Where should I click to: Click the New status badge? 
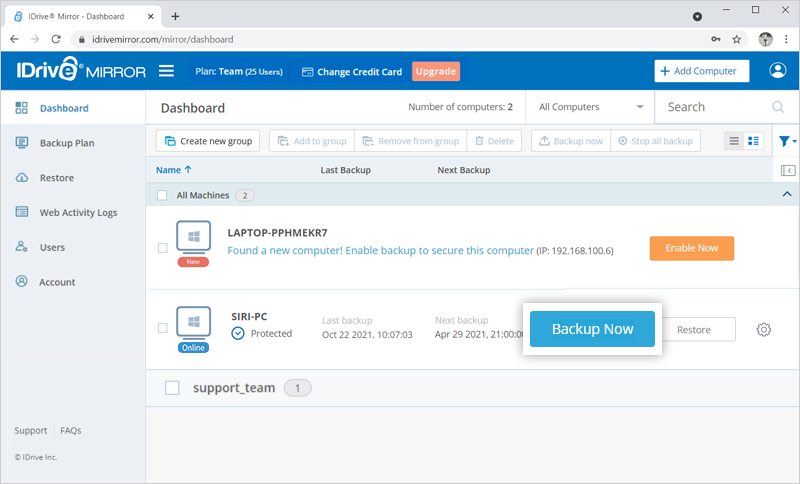[193, 262]
